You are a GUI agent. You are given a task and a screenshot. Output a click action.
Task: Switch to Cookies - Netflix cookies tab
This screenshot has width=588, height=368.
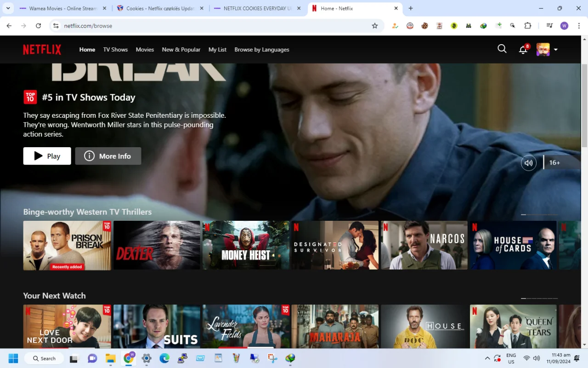160,8
